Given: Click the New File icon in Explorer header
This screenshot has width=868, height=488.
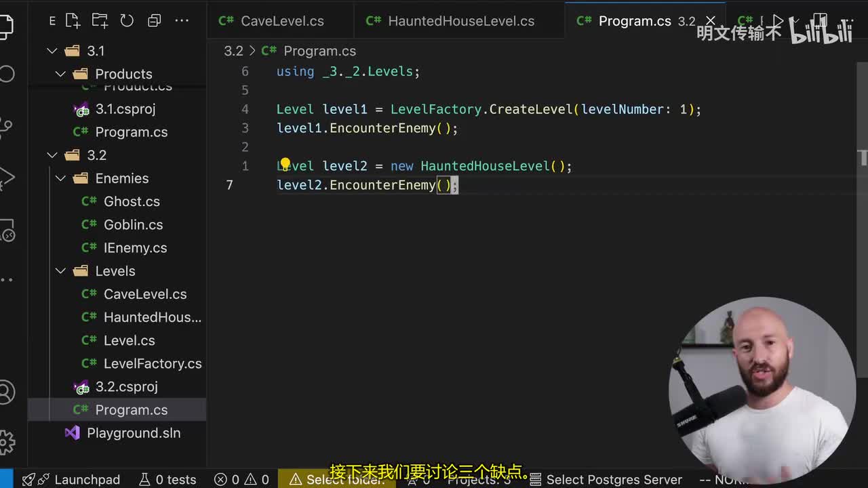Looking at the screenshot, I should (x=73, y=21).
